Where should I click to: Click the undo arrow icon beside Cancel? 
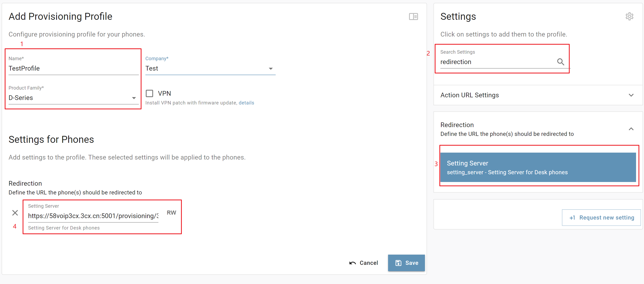pos(352,263)
